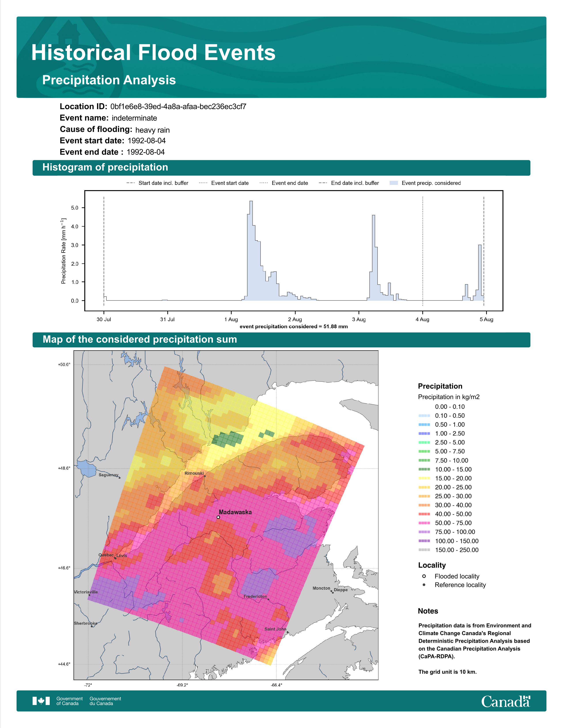Click the Reference locality legend dot
563x728 pixels.
pos(424,585)
